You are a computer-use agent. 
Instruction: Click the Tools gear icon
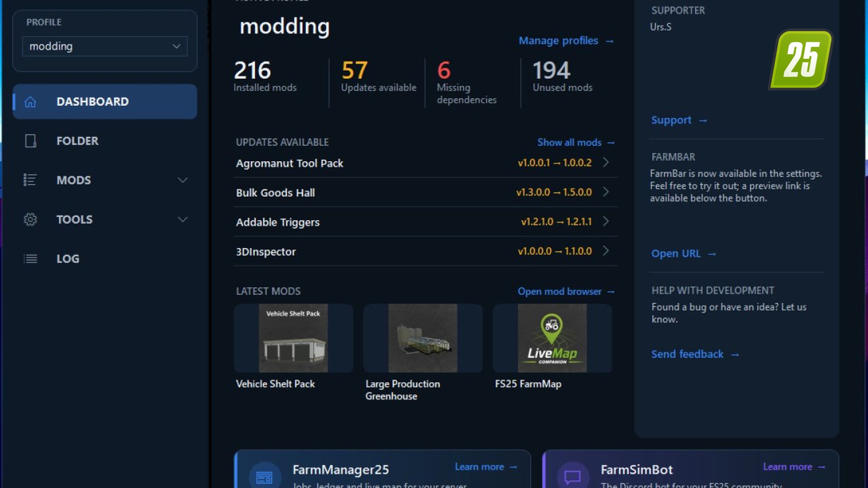(x=30, y=219)
